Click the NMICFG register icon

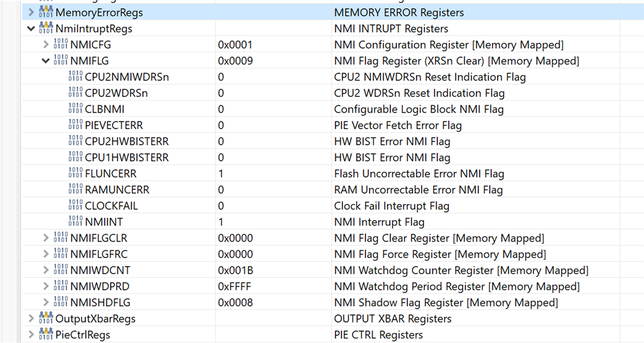61,44
